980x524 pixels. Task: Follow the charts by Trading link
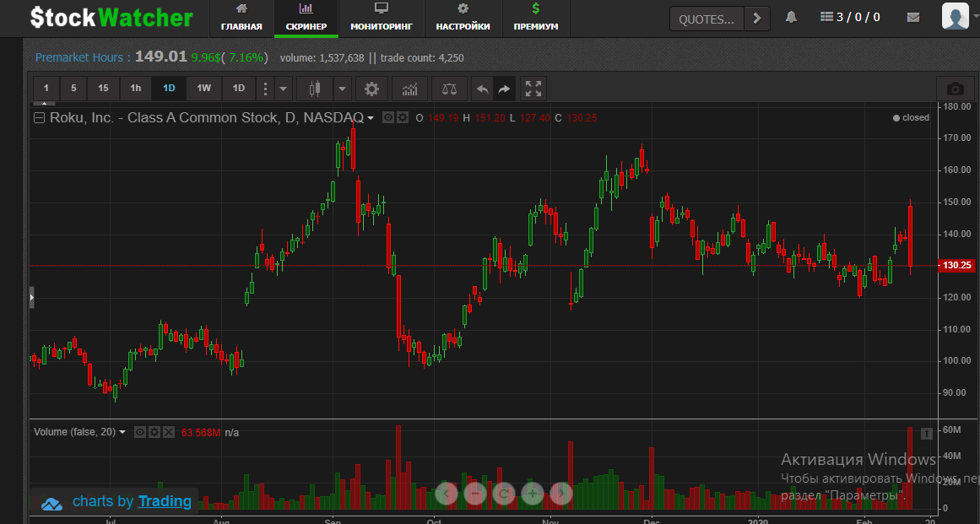coord(165,501)
